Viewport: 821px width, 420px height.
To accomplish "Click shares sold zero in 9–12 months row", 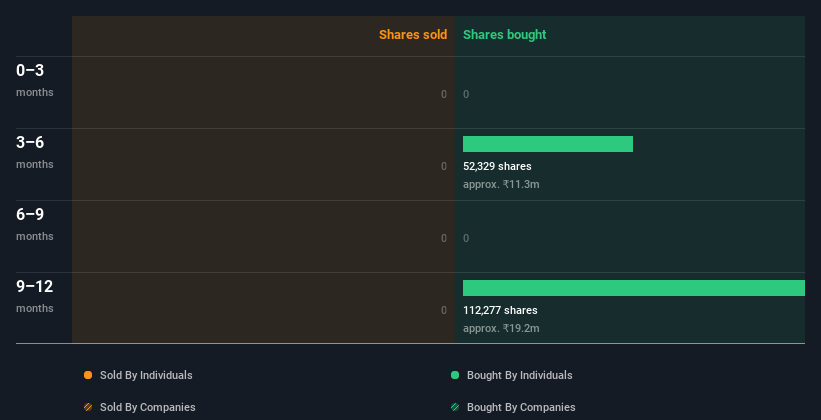I will click(x=444, y=310).
